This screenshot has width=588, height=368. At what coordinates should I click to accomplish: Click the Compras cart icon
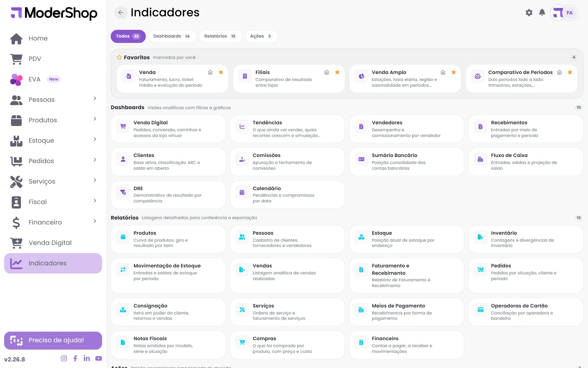pyautogui.click(x=242, y=343)
